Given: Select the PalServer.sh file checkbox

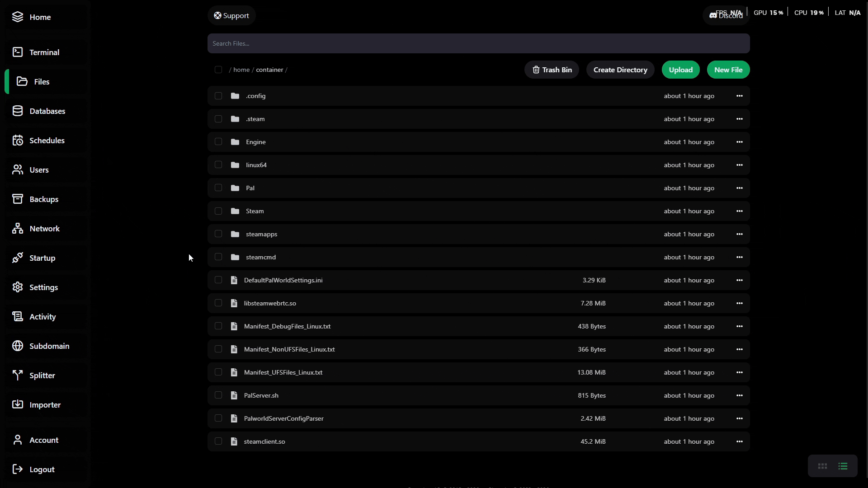Looking at the screenshot, I should (218, 395).
